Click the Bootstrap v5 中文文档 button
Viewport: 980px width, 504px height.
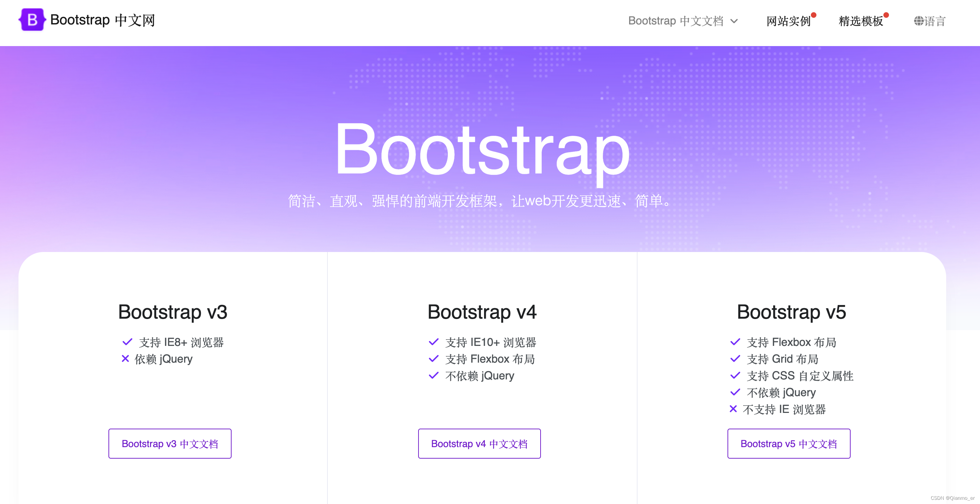(789, 444)
